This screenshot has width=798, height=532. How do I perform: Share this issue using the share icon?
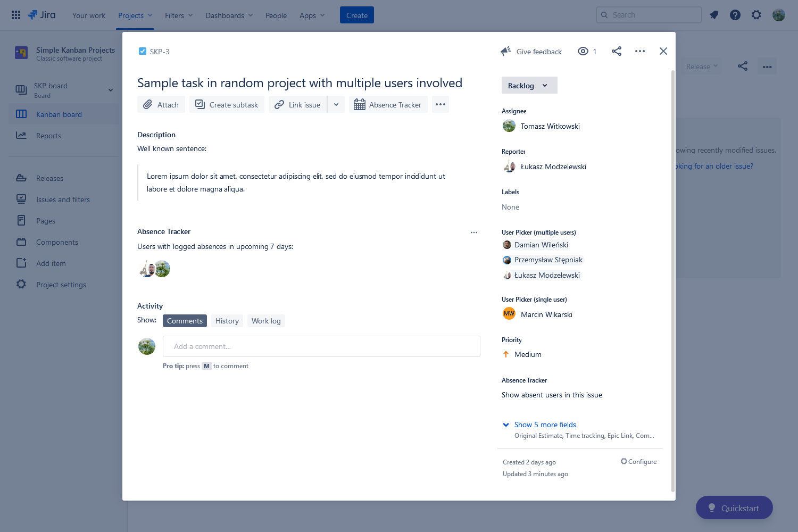(x=617, y=51)
